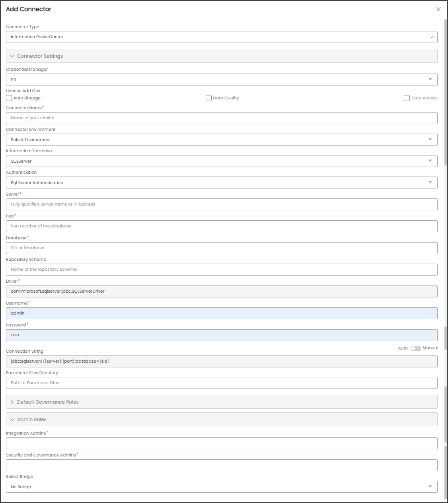Screen dimensions: 448x503
Task: Click the dropdown arrow icon for Authentication
Action: pyautogui.click(x=430, y=183)
